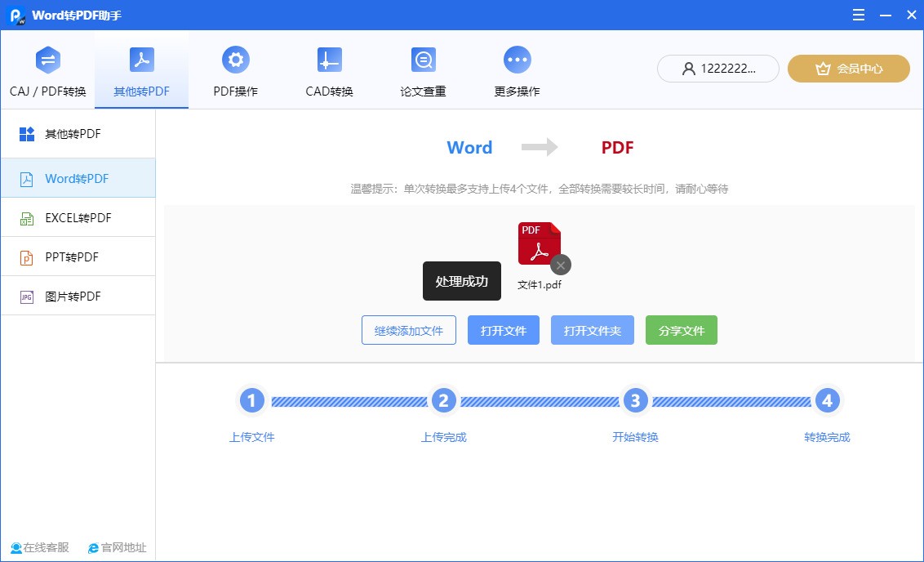Open the CAJ / PDF转换 tab icon
The height and width of the screenshot is (562, 924).
(47, 60)
